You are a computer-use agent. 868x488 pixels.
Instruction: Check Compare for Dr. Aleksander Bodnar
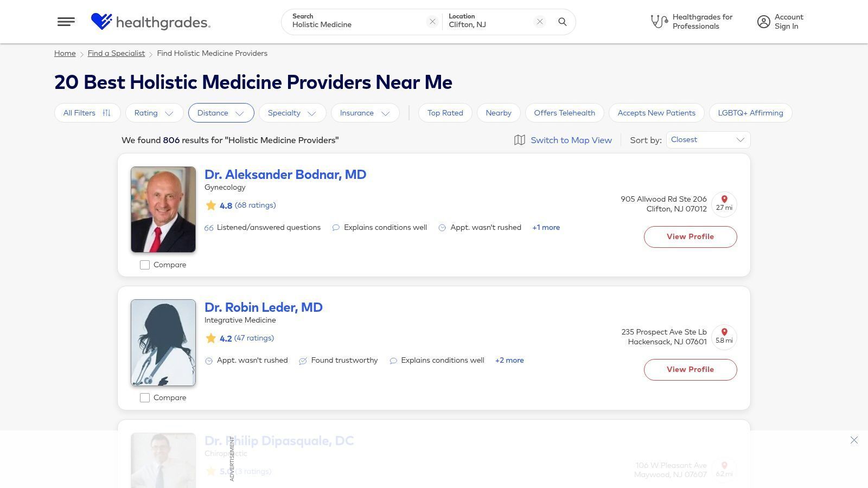pos(145,265)
